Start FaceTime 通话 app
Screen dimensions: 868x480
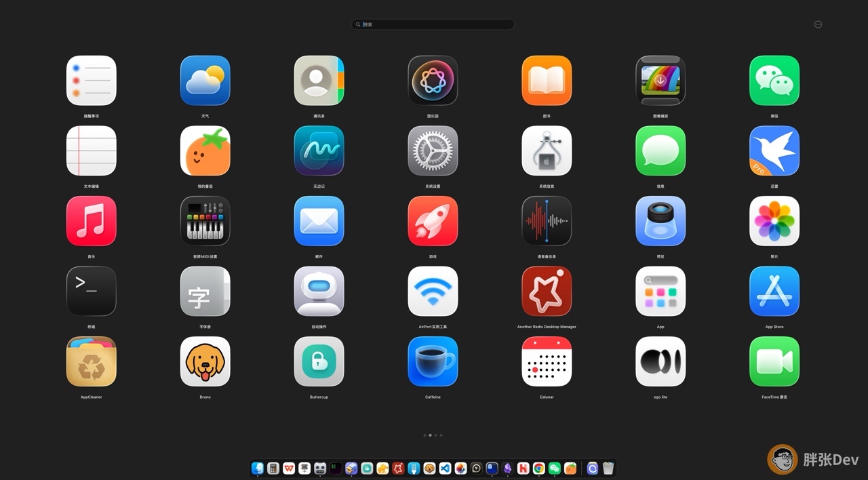point(774,361)
